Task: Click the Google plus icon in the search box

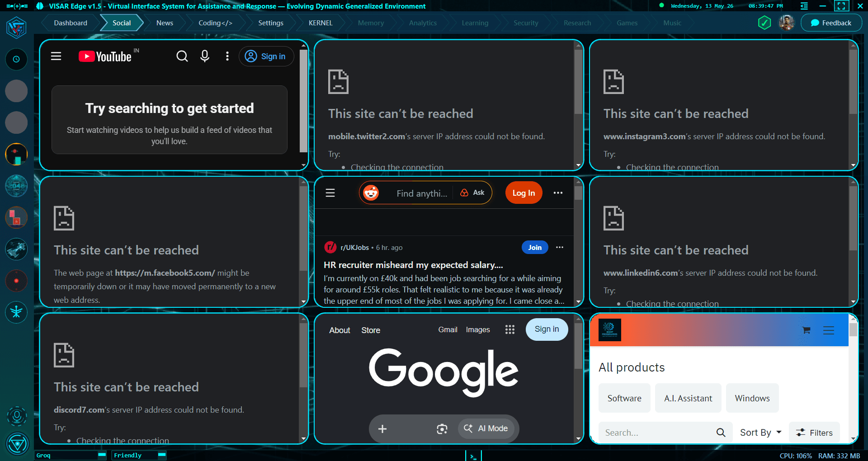Action: click(x=382, y=429)
